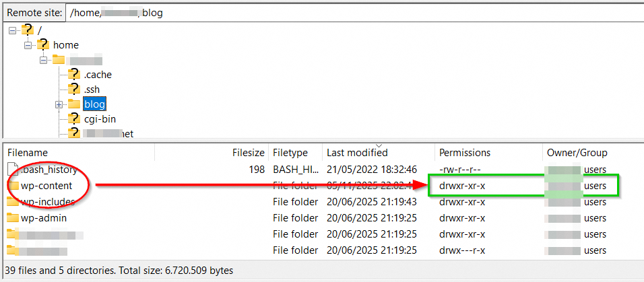Select the blog folder in tree
The image size is (644, 282).
pyautogui.click(x=94, y=104)
